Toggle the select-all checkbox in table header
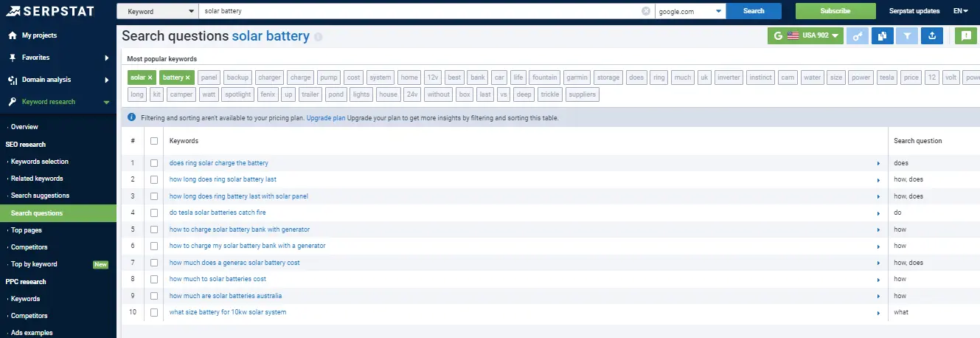The image size is (980, 338). coord(154,141)
